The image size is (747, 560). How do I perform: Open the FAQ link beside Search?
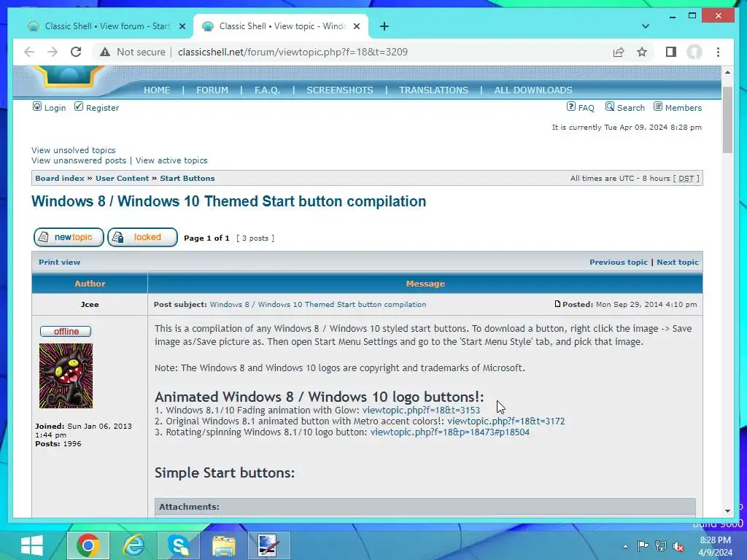[580, 108]
